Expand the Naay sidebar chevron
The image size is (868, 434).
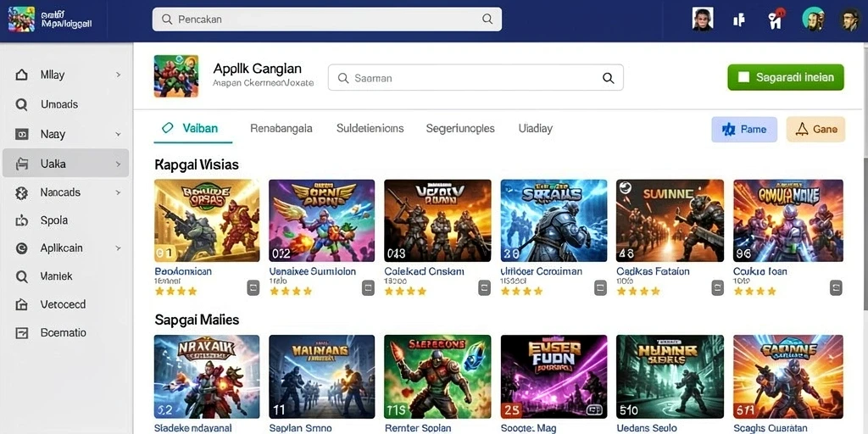coord(118,134)
